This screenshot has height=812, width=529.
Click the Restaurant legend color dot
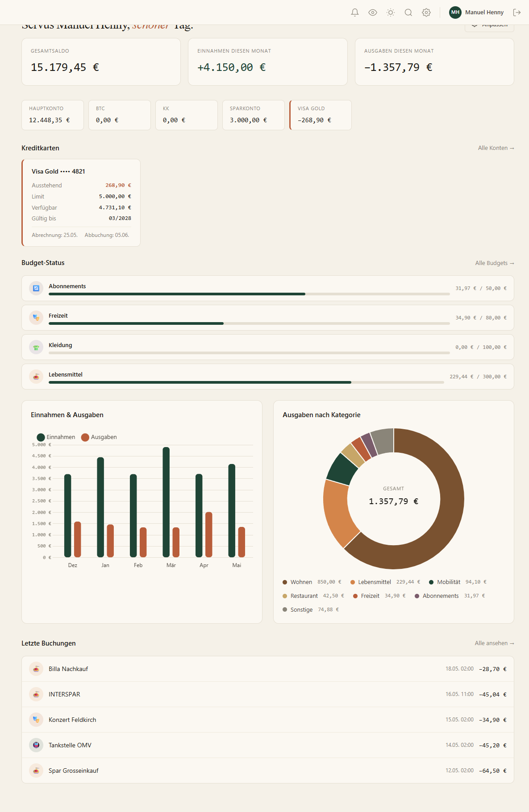coord(285,596)
